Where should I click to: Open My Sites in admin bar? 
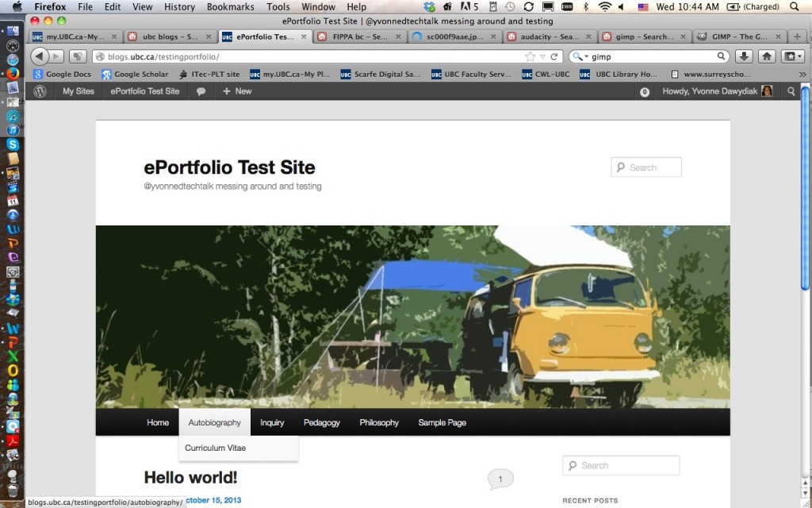(79, 91)
